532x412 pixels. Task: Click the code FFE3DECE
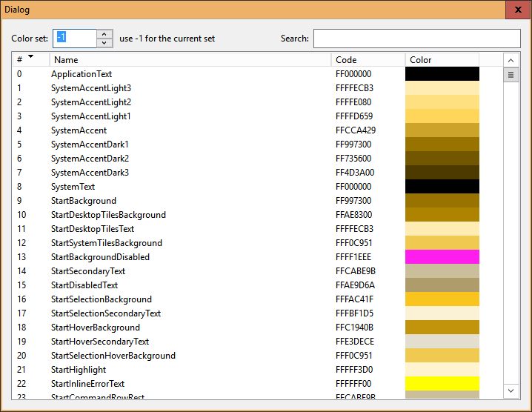(x=355, y=342)
